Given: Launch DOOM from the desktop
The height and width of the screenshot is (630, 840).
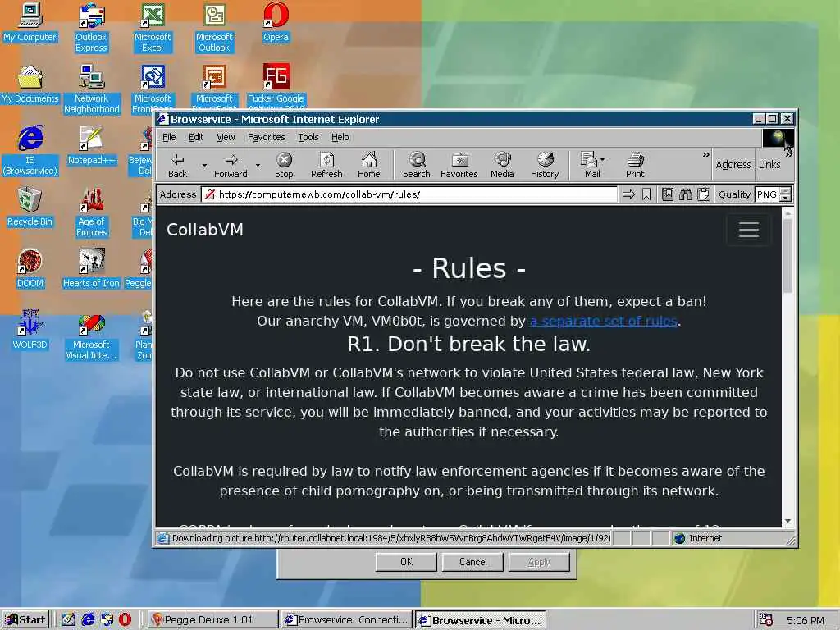Looking at the screenshot, I should point(30,269).
